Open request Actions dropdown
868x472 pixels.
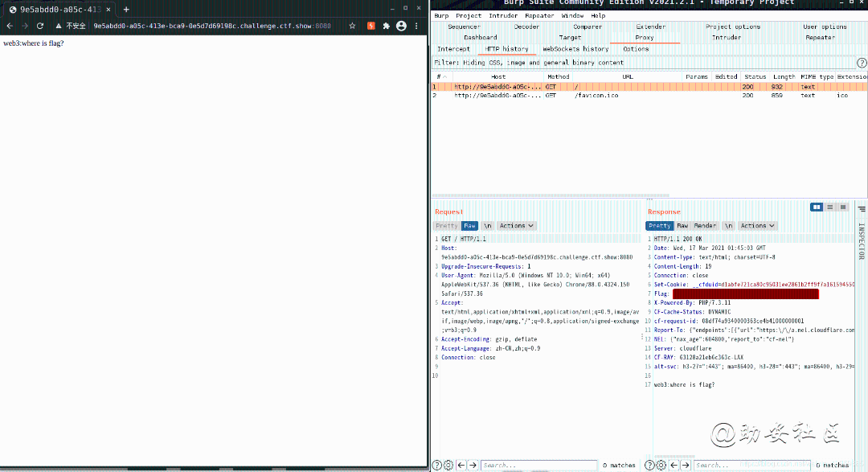coord(516,226)
